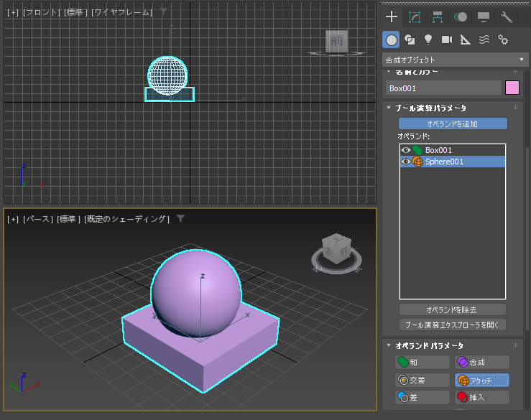Open perspective viewport [+] general menu
This screenshot has width=531, height=420.
point(13,219)
